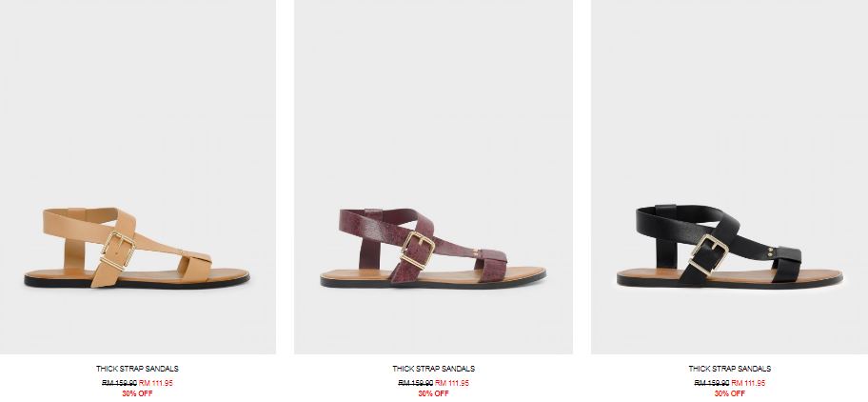Click the crossed-out RM 159.90 price under black sandal
This screenshot has height=402, width=868.
[711, 383]
